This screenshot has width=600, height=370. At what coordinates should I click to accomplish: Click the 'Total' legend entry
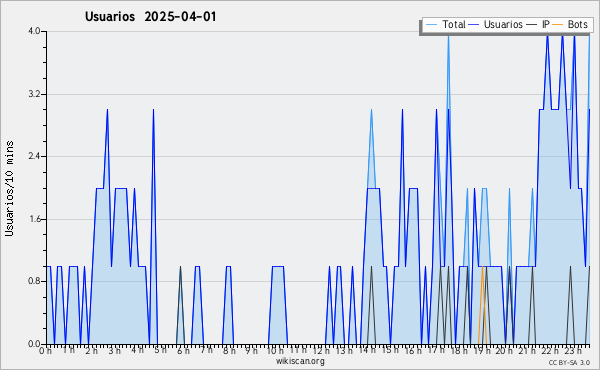point(454,24)
